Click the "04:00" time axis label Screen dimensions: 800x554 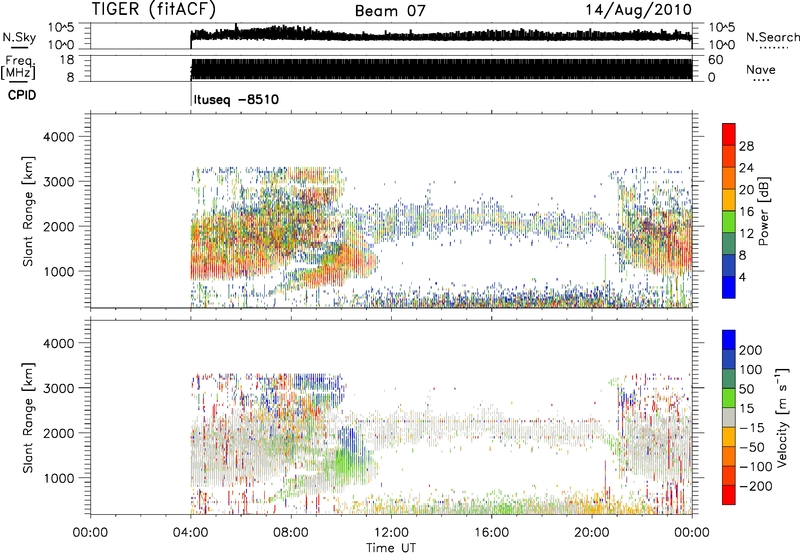(191, 533)
